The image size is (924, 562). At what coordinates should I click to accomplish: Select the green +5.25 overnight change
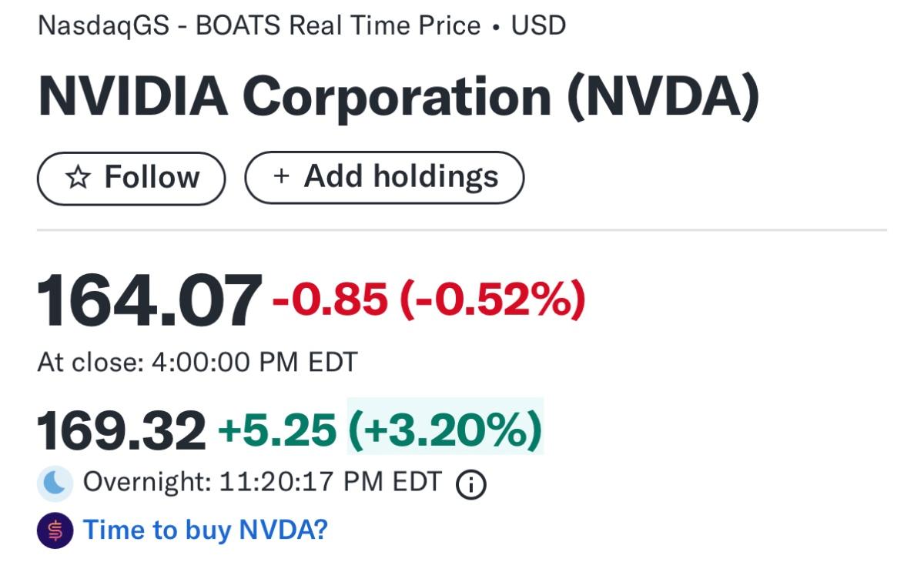click(x=277, y=429)
